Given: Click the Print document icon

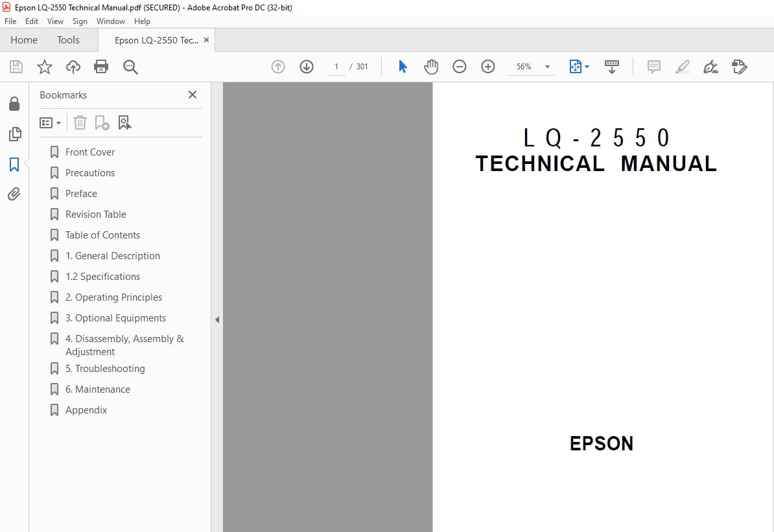Looking at the screenshot, I should pos(101,66).
